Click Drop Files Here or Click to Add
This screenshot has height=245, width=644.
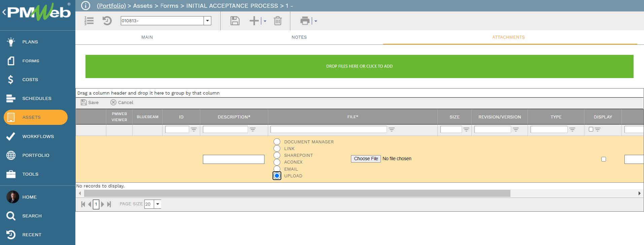pyautogui.click(x=359, y=66)
